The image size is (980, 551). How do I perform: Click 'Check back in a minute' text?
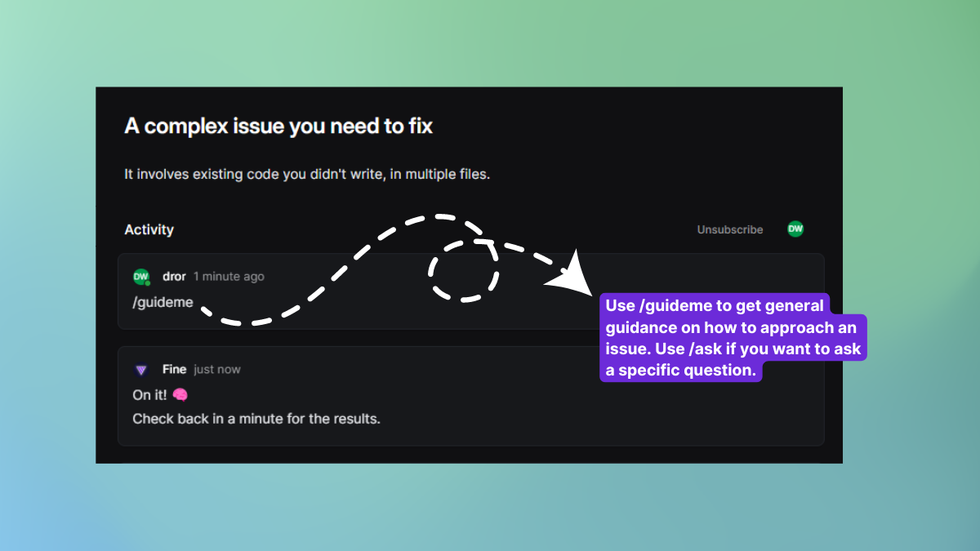pos(256,419)
